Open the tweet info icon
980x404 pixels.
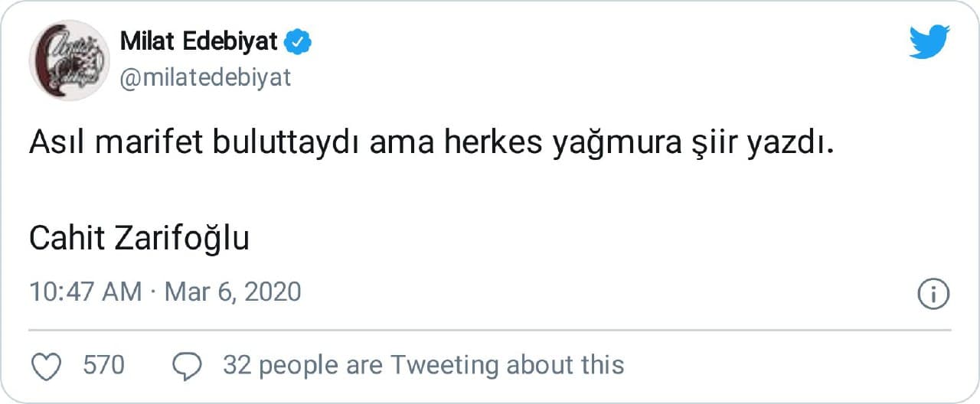(933, 295)
